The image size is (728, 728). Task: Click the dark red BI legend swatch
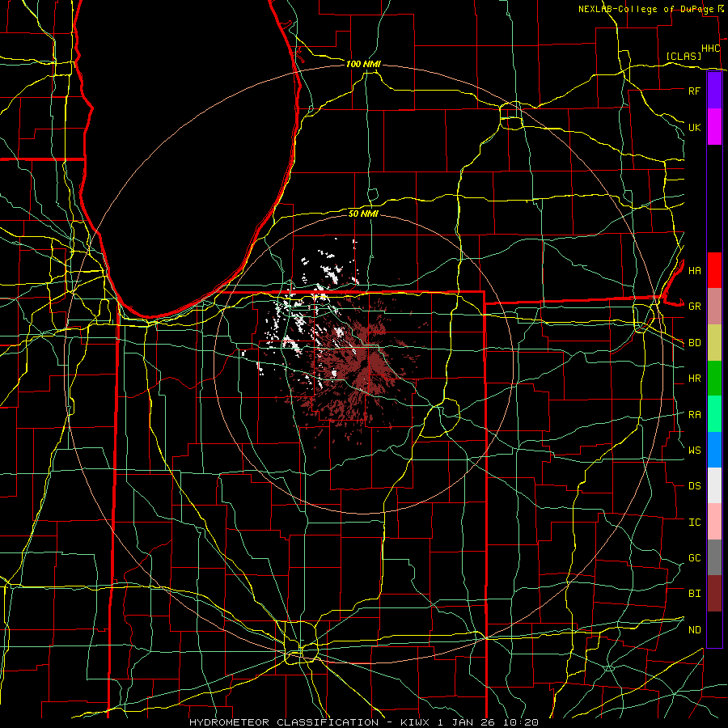pyautogui.click(x=714, y=594)
